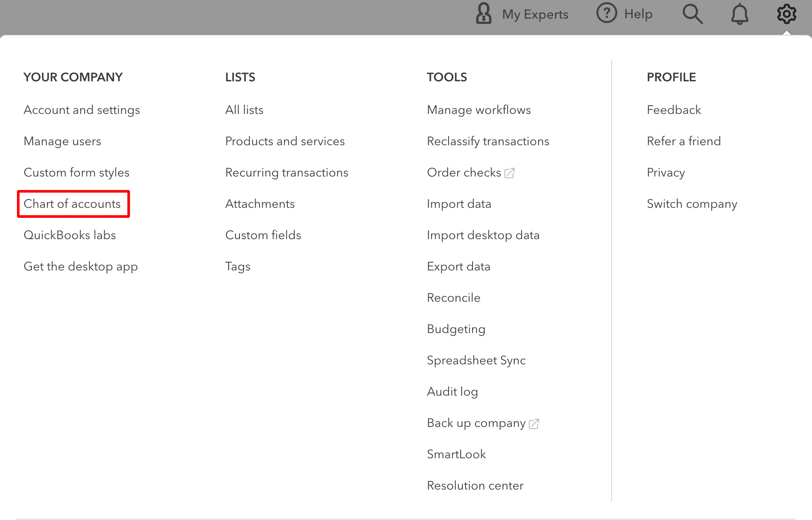Click Feedback under Profile
This screenshot has height=520, width=812.
pyautogui.click(x=674, y=110)
